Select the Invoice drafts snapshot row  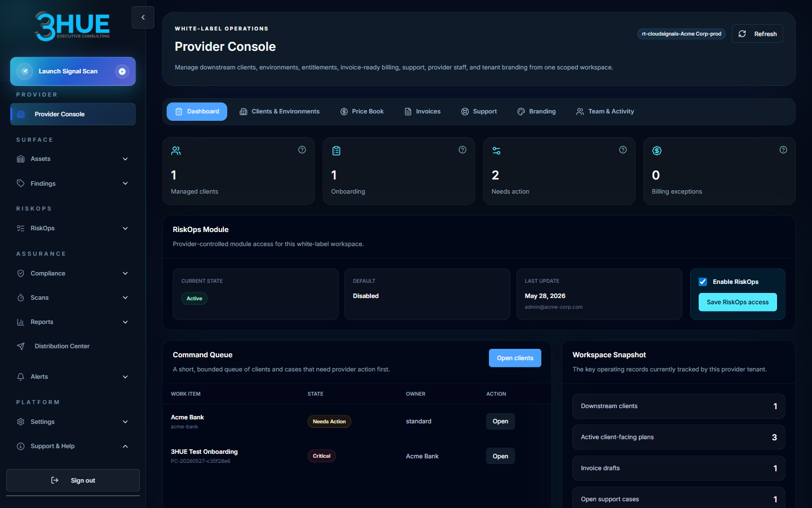678,468
